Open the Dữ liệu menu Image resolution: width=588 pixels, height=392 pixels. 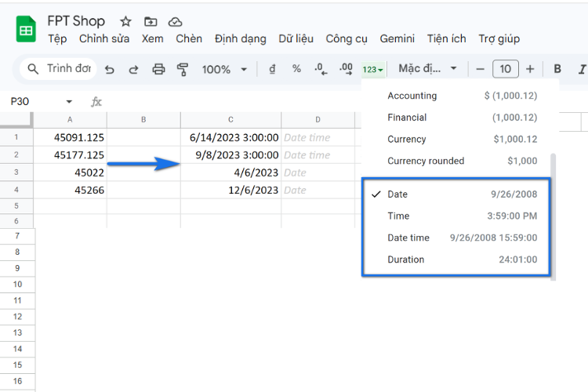(296, 38)
